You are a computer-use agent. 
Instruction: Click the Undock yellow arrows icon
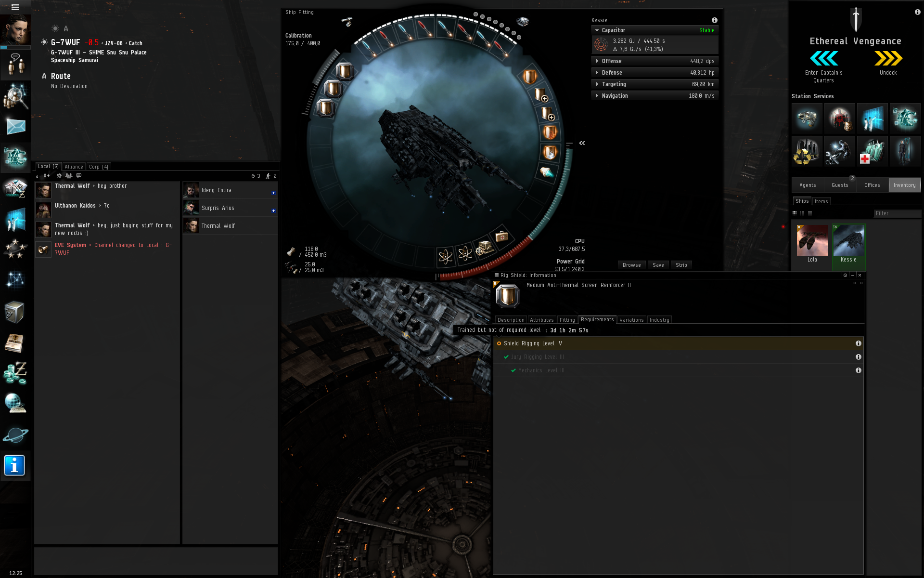point(888,59)
